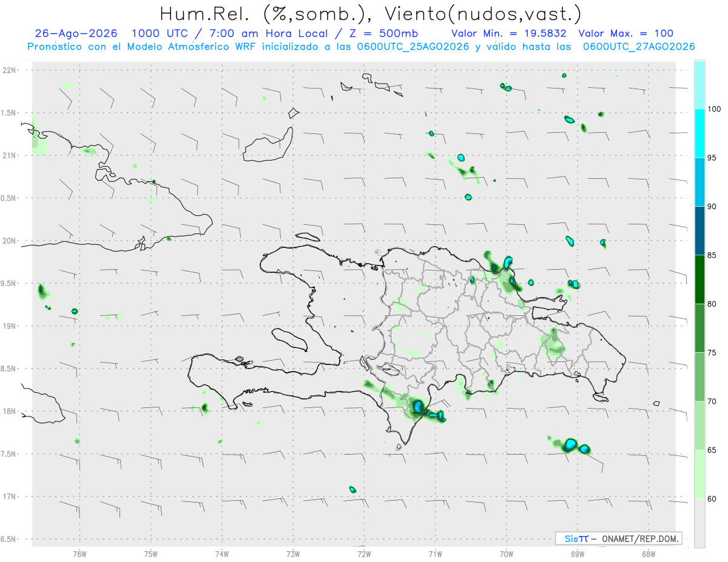Screen dimensions: 728x562
Task: Select the legend value '95'
Action: (712, 158)
